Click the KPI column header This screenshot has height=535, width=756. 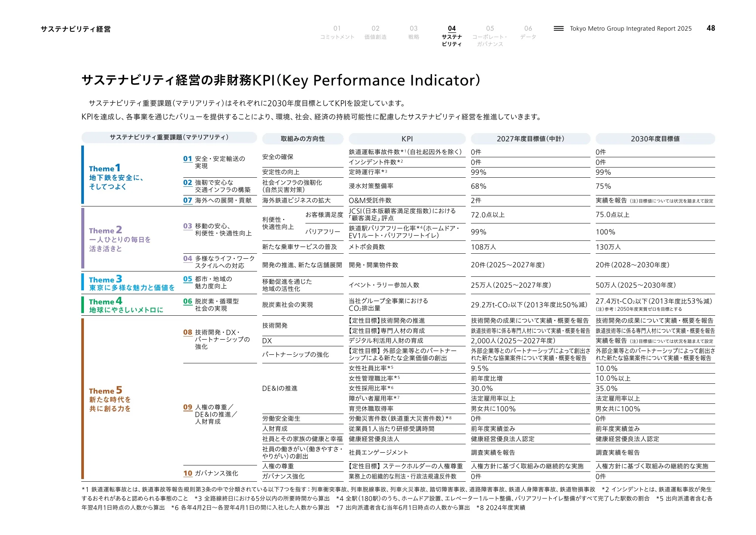[407, 139]
